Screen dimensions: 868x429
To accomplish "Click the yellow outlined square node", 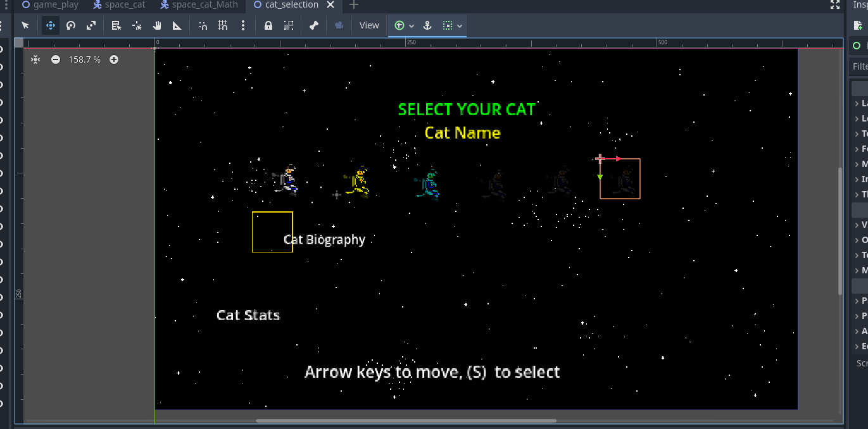I will [272, 232].
